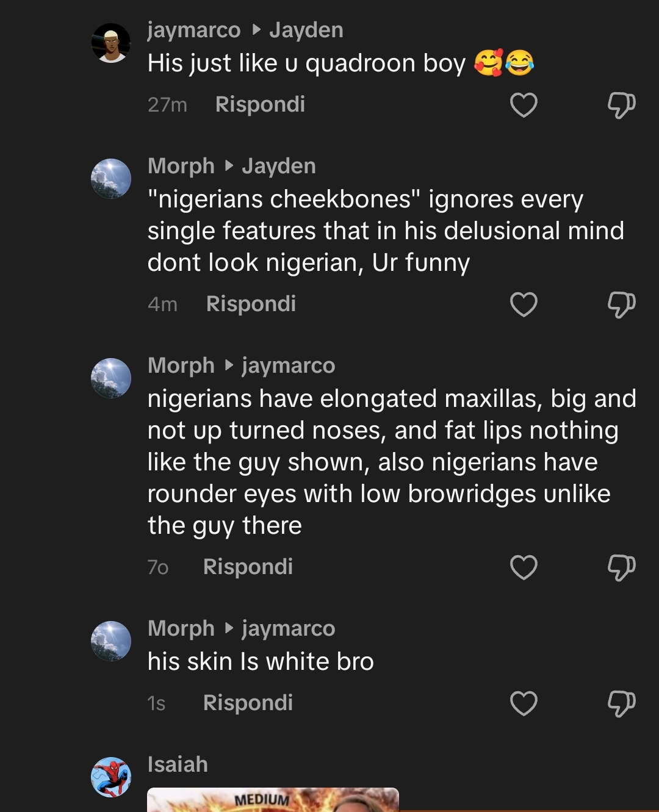Open Morph's avatar on the cheekbones comment
Screen dimensions: 659x812
[111, 179]
